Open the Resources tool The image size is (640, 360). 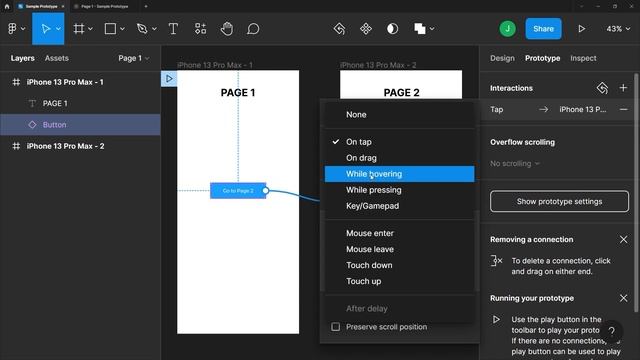coord(200,29)
